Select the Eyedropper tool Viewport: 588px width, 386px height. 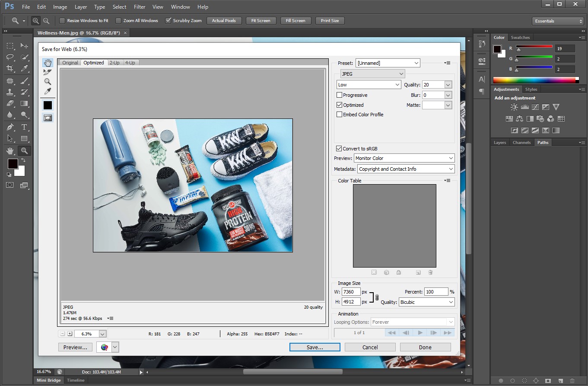click(x=48, y=92)
